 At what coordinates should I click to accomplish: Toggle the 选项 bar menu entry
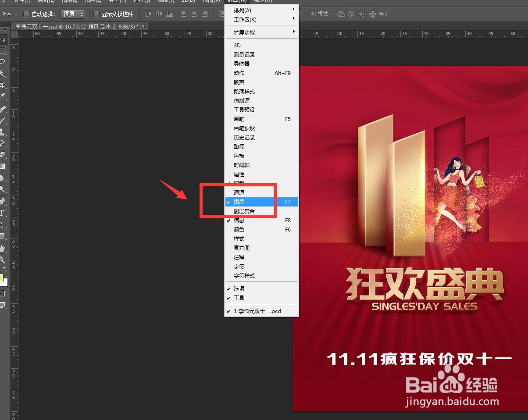pyautogui.click(x=261, y=289)
